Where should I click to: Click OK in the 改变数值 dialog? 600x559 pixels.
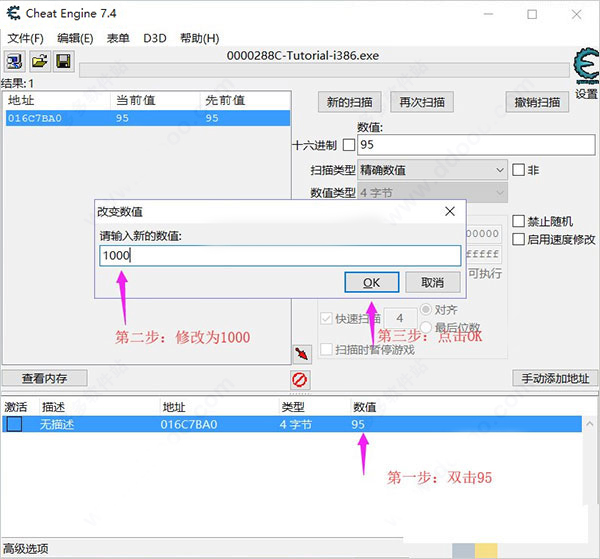pyautogui.click(x=372, y=282)
